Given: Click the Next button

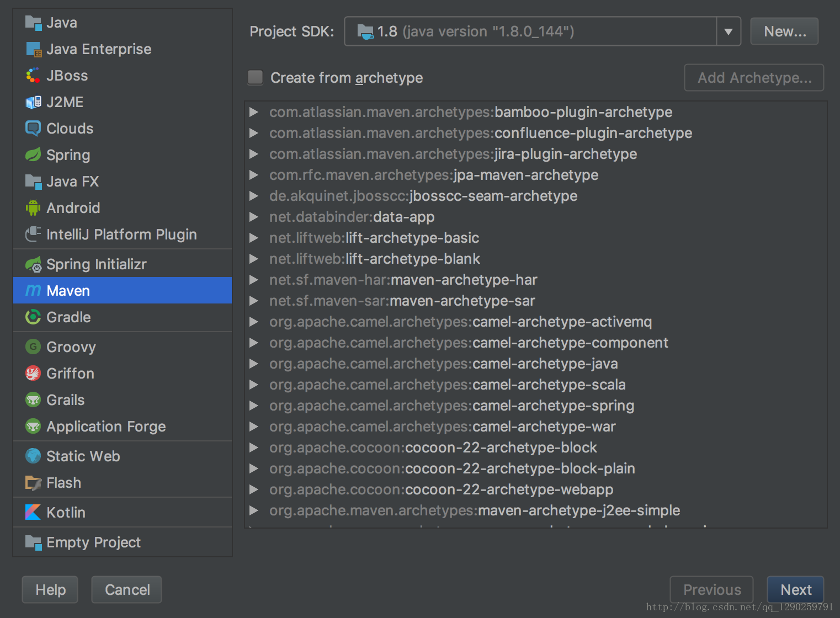Looking at the screenshot, I should click(795, 590).
